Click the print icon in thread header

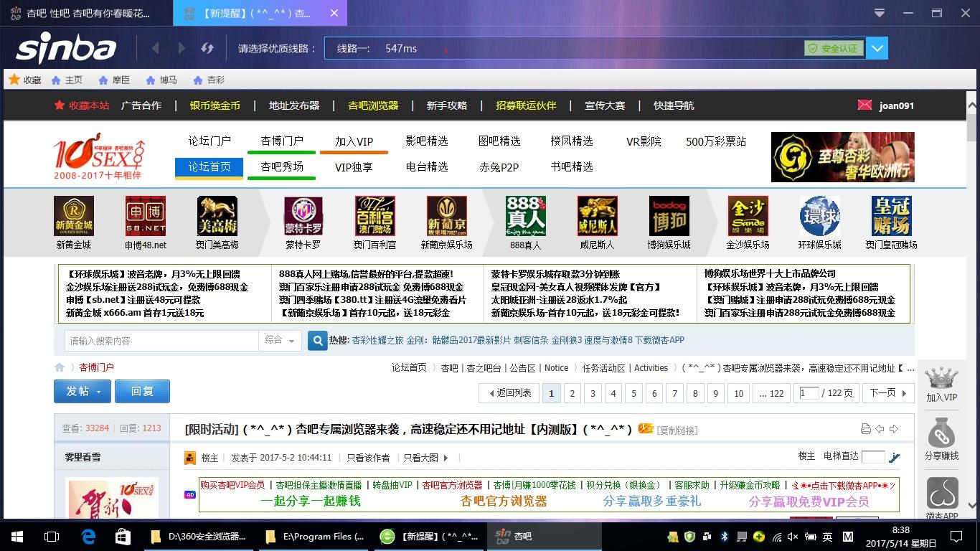(x=865, y=429)
